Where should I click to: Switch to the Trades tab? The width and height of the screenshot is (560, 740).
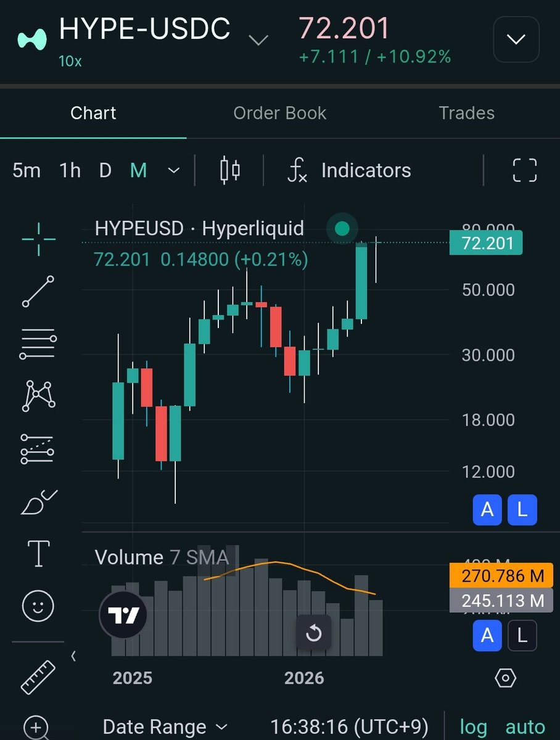click(467, 113)
